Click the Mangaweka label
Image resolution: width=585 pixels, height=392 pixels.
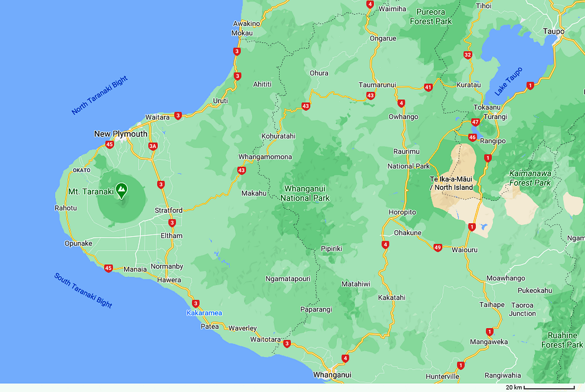click(x=489, y=342)
